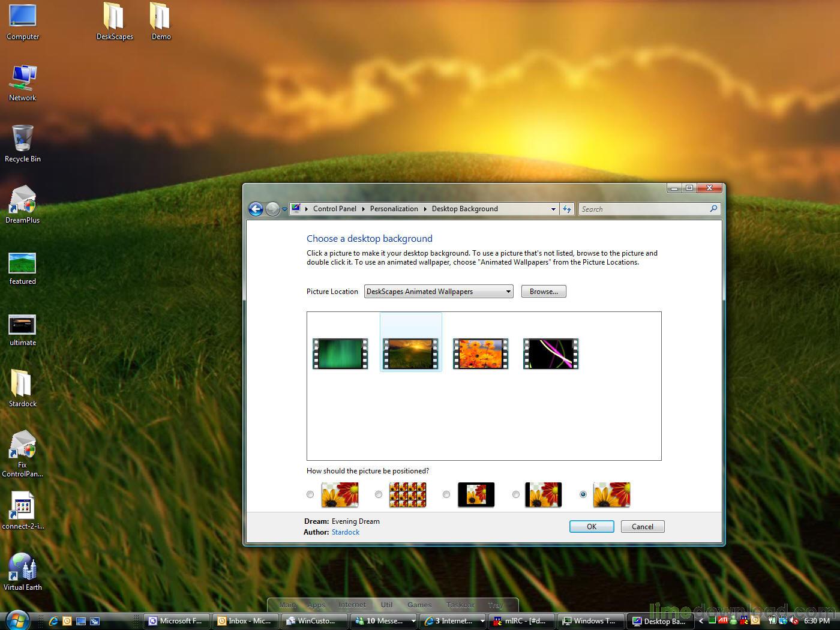Select the Tile picture positioning option
This screenshot has width=840, height=630.
[378, 494]
